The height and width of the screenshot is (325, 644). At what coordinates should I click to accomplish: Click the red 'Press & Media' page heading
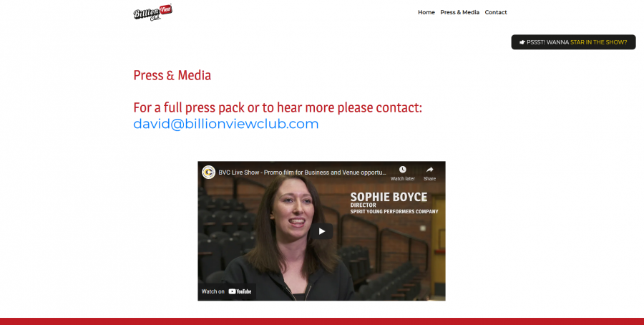point(172,75)
